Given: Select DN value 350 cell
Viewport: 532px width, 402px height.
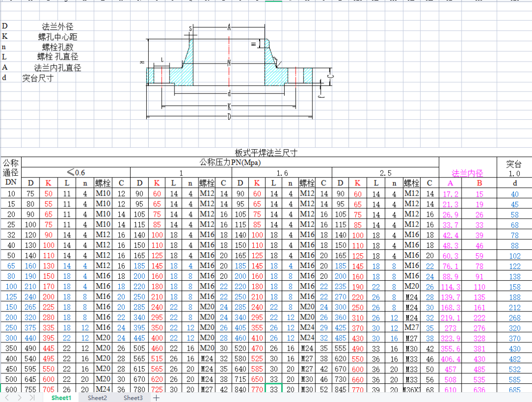Looking at the screenshot, I should (x=11, y=348).
